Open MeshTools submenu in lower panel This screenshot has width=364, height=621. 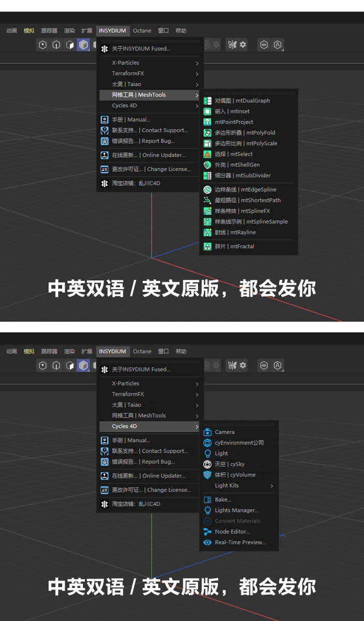[150, 416]
